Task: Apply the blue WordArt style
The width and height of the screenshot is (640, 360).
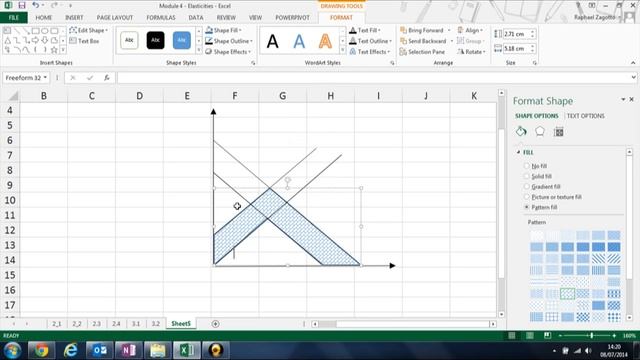Action: 299,41
